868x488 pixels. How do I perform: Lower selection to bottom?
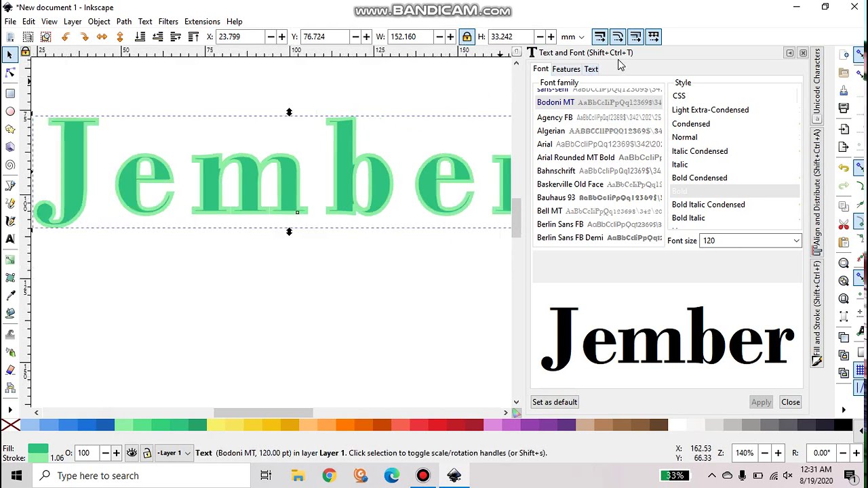pos(140,37)
